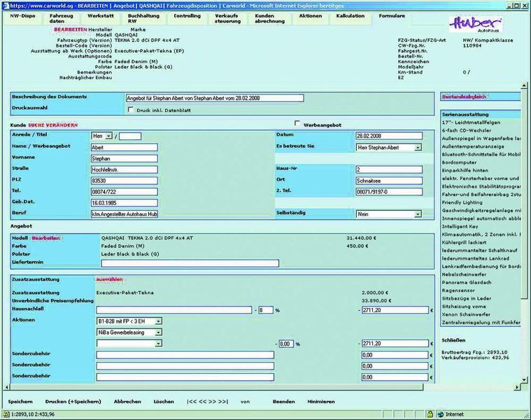Click the Straße field
Screen dimensions: 531x420
(x=125, y=169)
